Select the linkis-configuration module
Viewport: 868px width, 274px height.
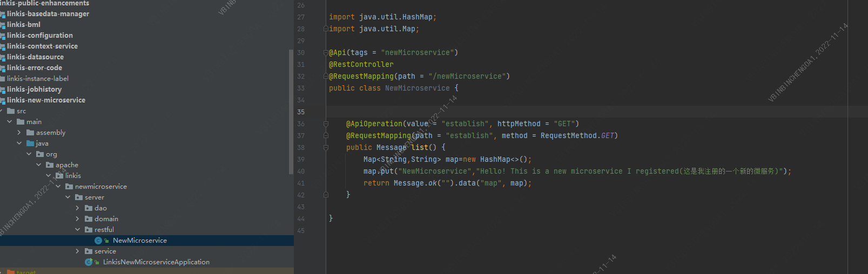pyautogui.click(x=39, y=36)
